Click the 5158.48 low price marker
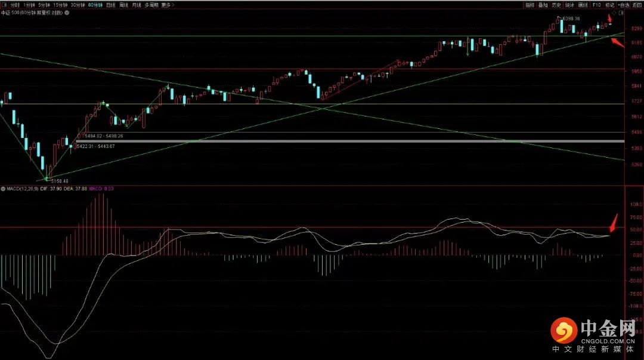 tap(59, 180)
